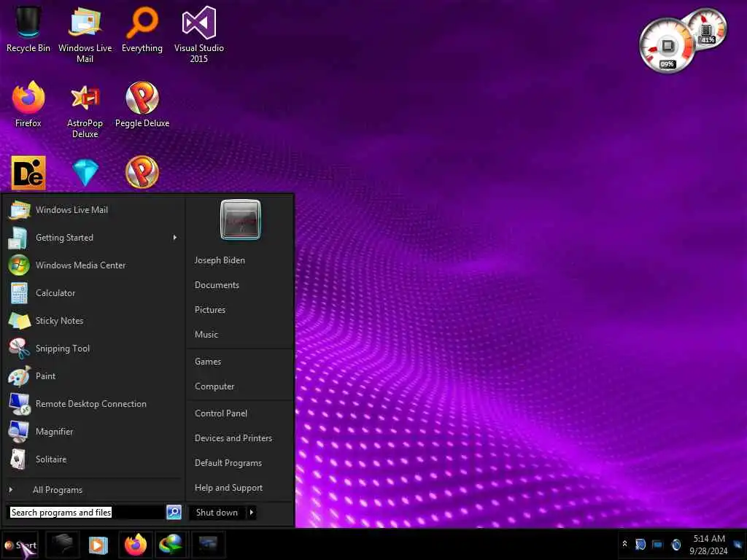Click the user account picture
747x560 pixels.
pyautogui.click(x=241, y=219)
